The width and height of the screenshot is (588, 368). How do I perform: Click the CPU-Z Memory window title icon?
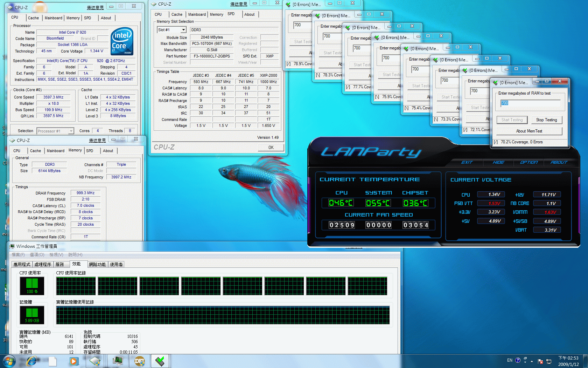tap(13, 140)
